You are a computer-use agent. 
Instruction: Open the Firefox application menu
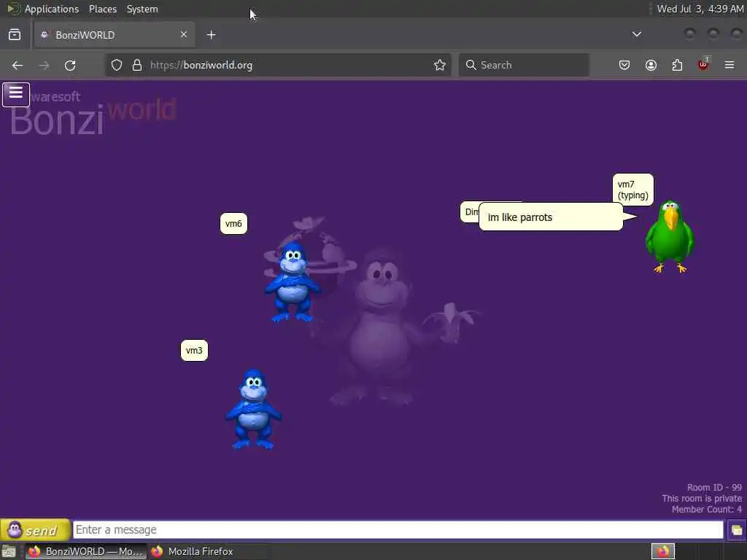[x=729, y=65]
